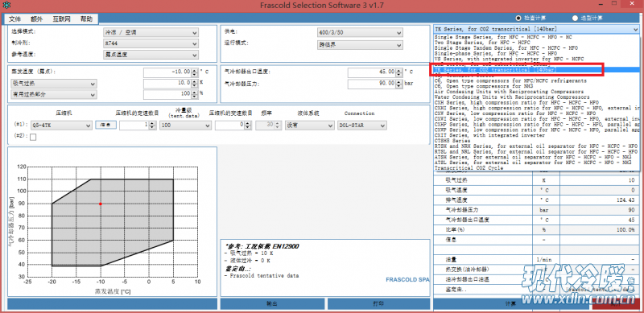The image size is (644, 313).
Task: Open the 吸气过热 dropdown
Action: (54, 84)
